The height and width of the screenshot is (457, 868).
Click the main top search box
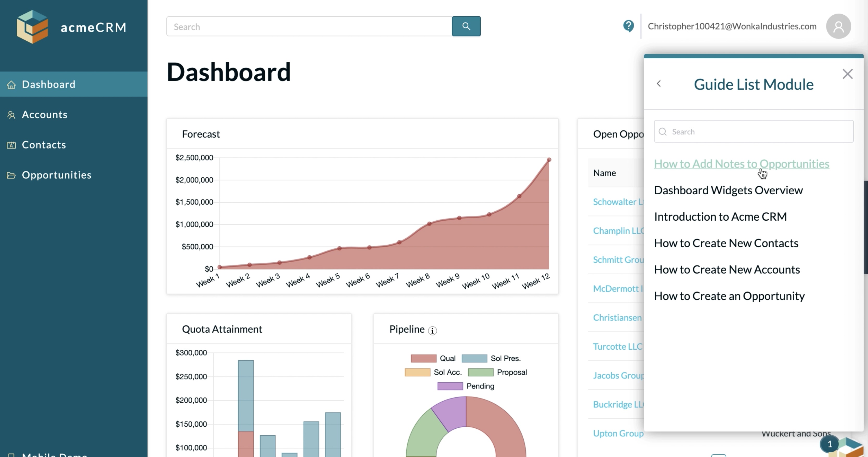(309, 27)
